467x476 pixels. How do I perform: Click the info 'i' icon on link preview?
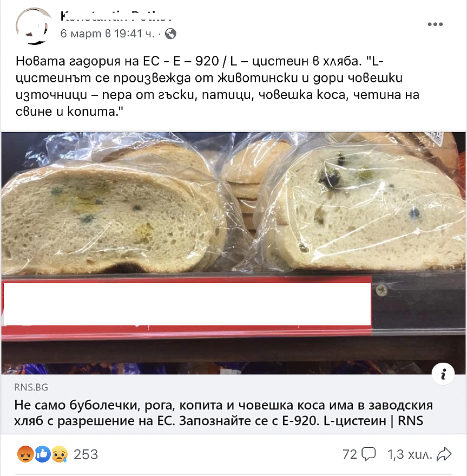pyautogui.click(x=443, y=374)
